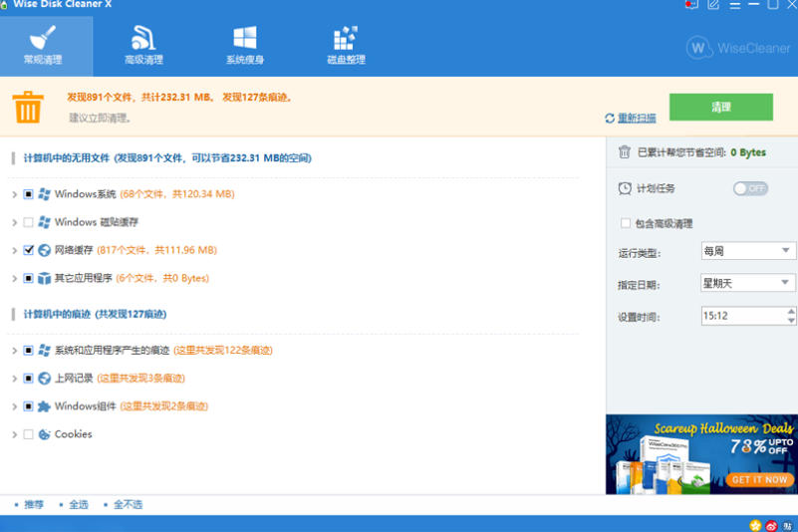Click the 15:12 time setting field
The height and width of the screenshot is (532, 798).
[x=747, y=316]
